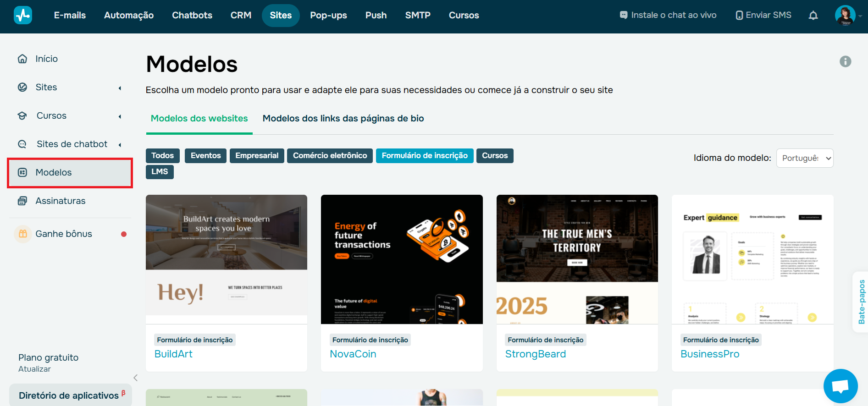The image size is (868, 406).
Task: Open the BusinessPro template thumbnail
Action: click(752, 259)
